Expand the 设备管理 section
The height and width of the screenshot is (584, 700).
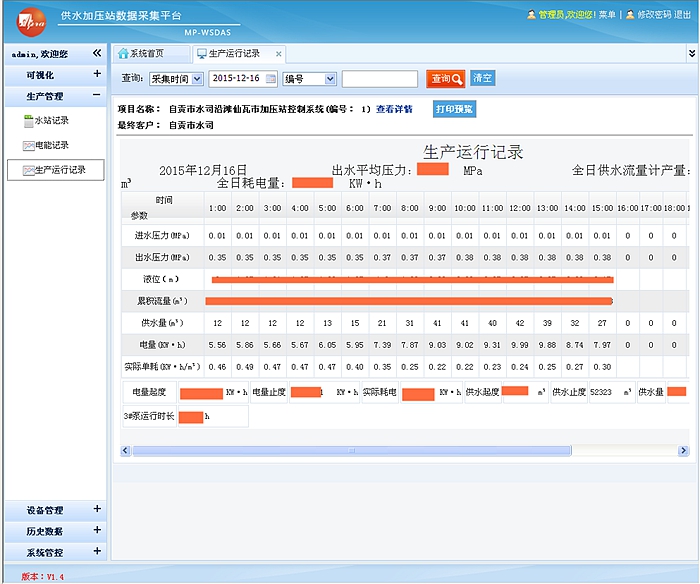[97, 510]
